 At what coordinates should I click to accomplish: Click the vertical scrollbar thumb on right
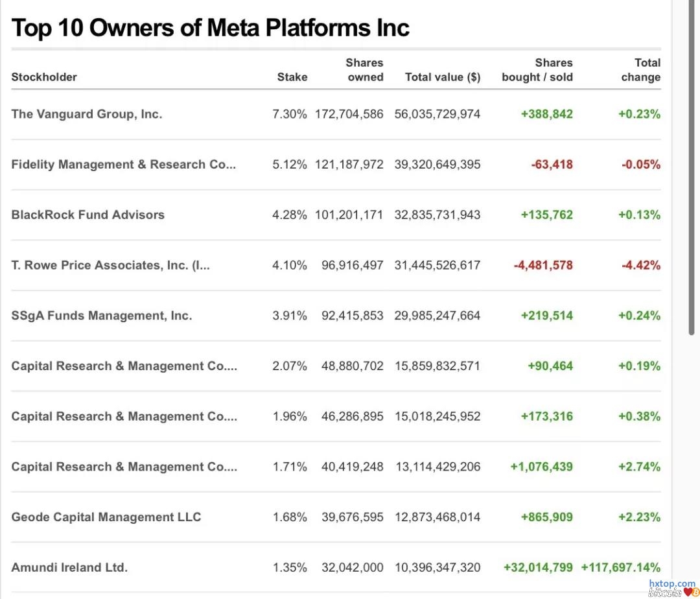[693, 169]
